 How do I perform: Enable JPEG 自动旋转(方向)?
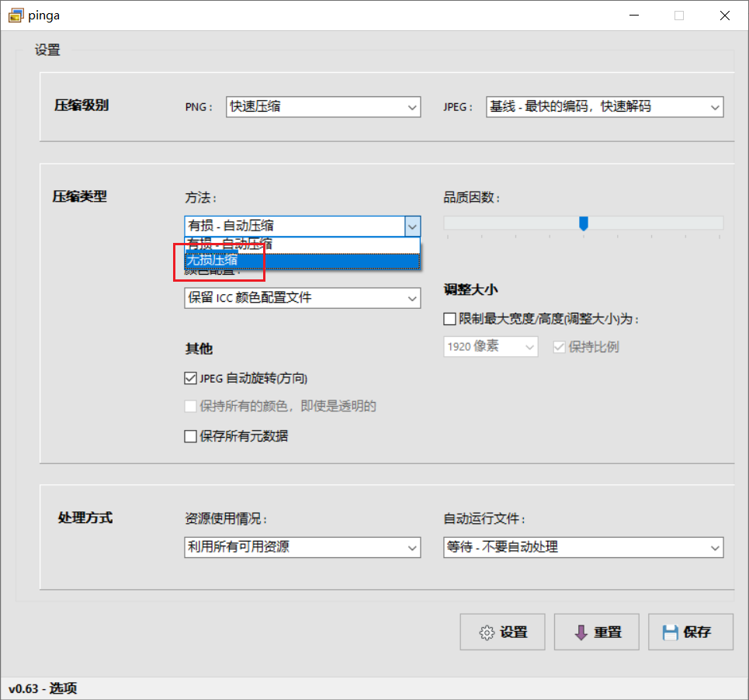(x=190, y=378)
